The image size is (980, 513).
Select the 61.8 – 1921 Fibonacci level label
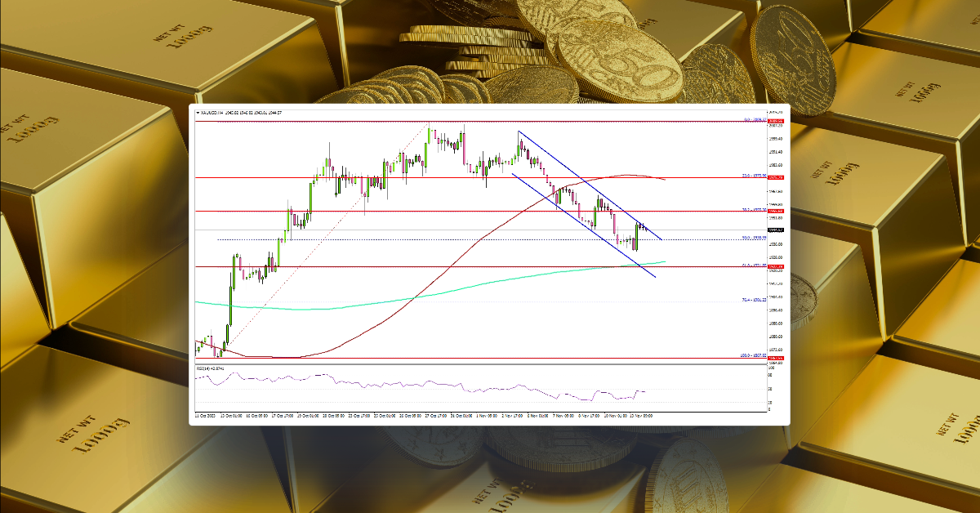pos(750,266)
